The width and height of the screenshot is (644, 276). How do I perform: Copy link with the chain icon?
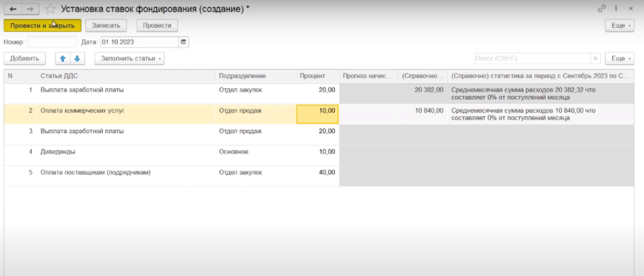pyautogui.click(x=601, y=8)
